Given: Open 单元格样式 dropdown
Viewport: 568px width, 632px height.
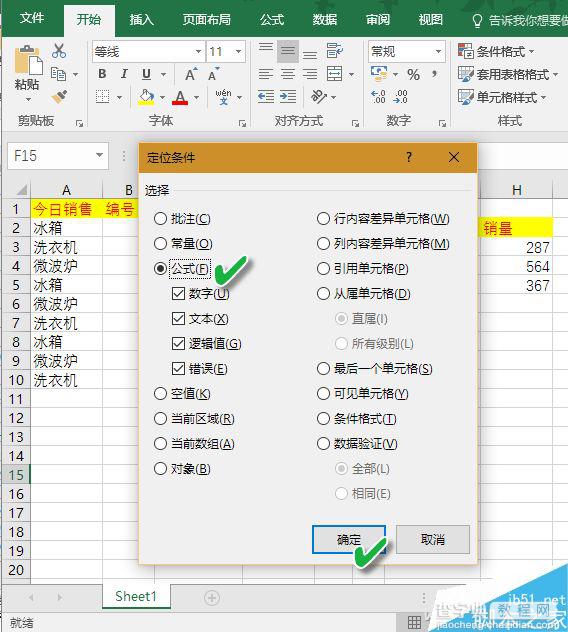Looking at the screenshot, I should tap(502, 97).
